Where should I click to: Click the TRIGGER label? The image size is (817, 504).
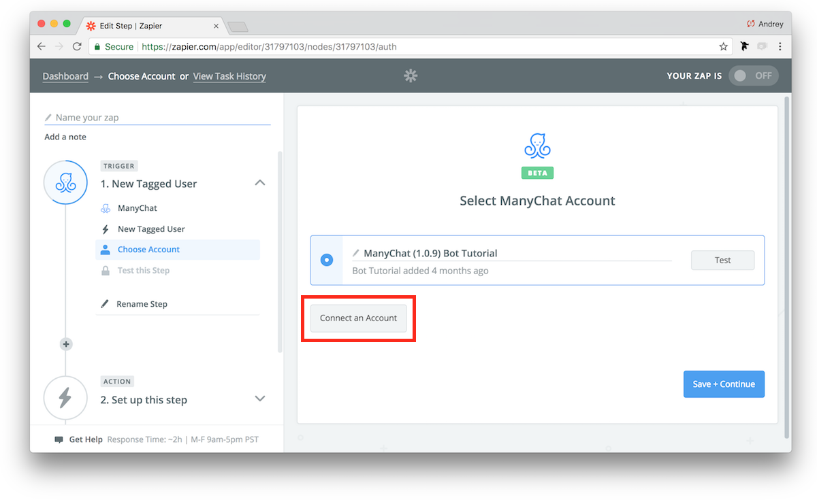pos(119,166)
